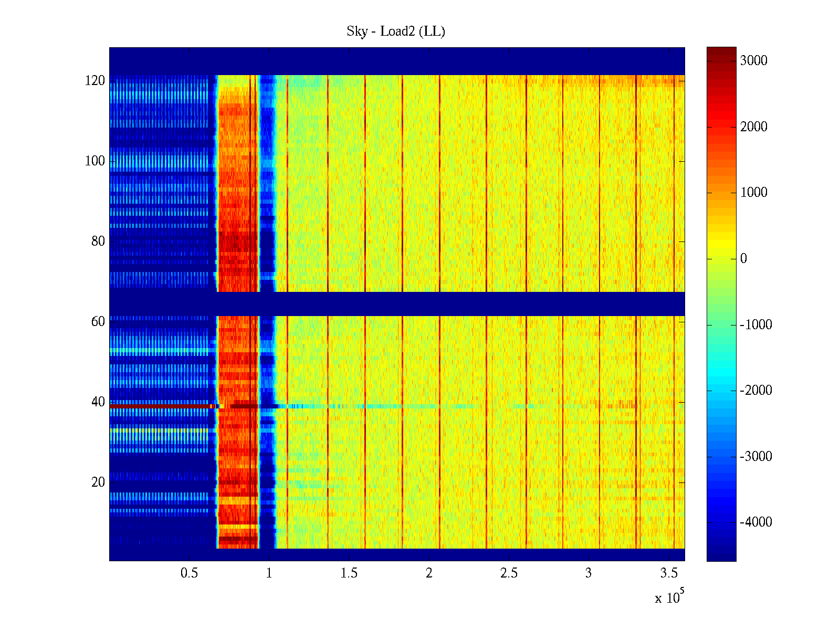The height and width of the screenshot is (630, 840).
Task: Select the x-axis tick label 1.5
Action: [349, 573]
